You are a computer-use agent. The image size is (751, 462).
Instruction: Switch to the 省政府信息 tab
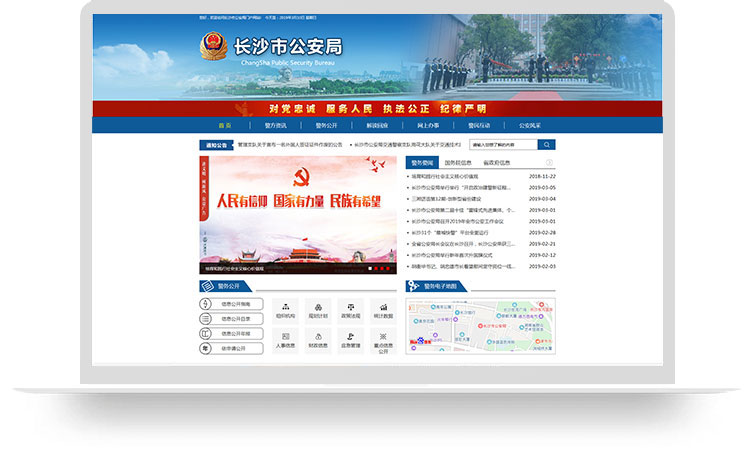497,163
